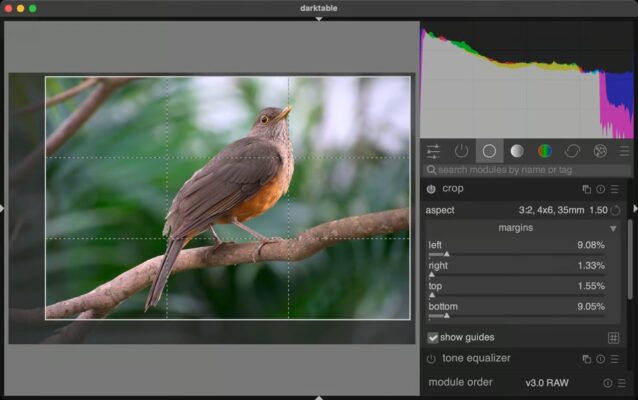The image size is (638, 400).
Task: Enable the tone equalizer module
Action: [x=431, y=359]
